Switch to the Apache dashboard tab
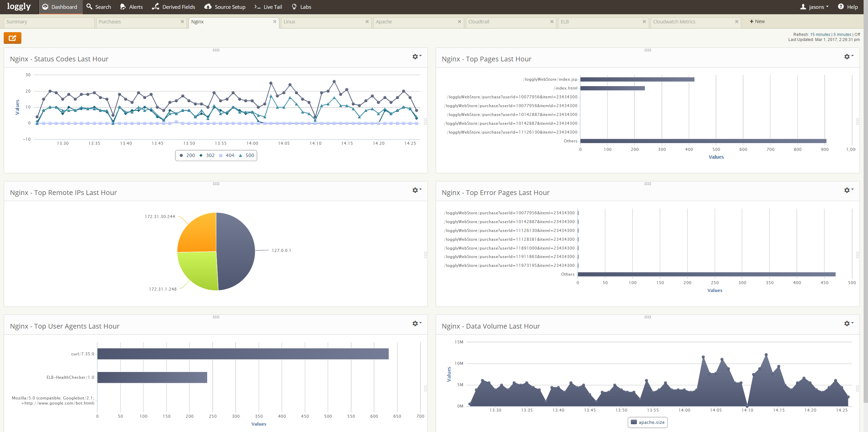 click(384, 22)
